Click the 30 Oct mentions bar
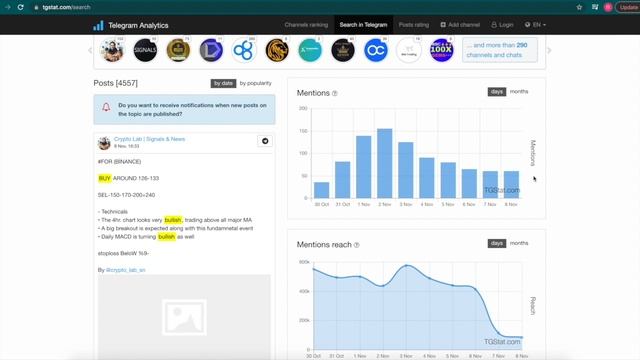The height and width of the screenshot is (360, 640). (322, 190)
